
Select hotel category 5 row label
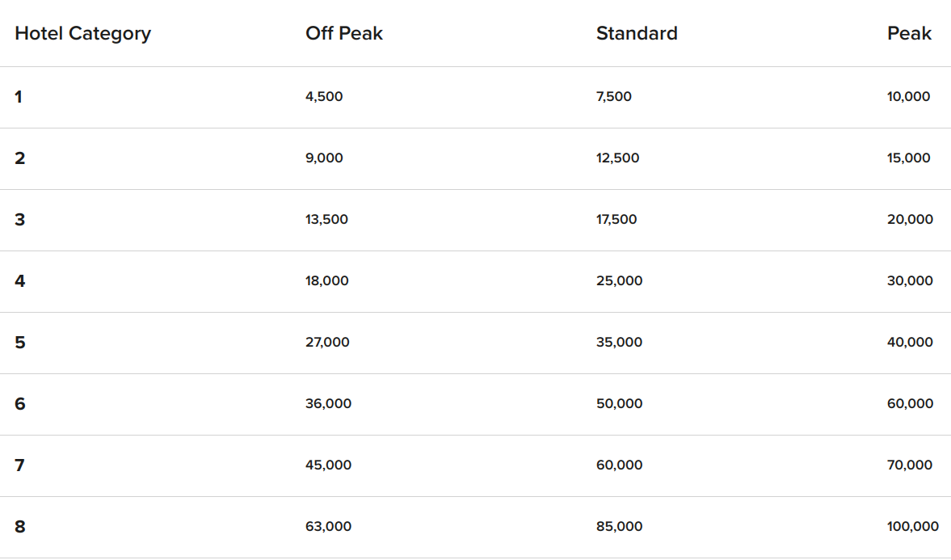click(x=19, y=343)
